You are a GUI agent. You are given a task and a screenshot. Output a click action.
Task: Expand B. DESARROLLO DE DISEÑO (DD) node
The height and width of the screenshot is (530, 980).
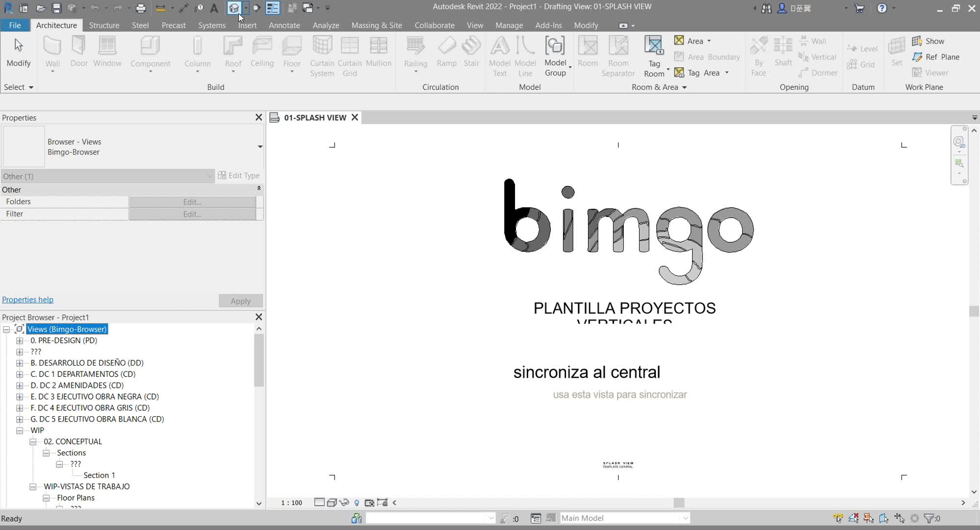[x=20, y=363]
